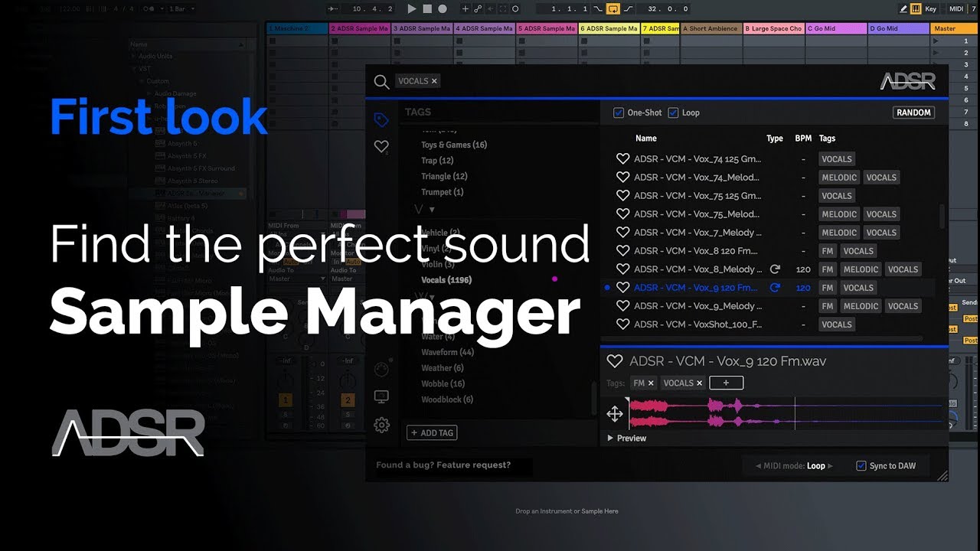The width and height of the screenshot is (980, 551).
Task: Favorite the Vox_8_Melody sample heart
Action: (622, 269)
